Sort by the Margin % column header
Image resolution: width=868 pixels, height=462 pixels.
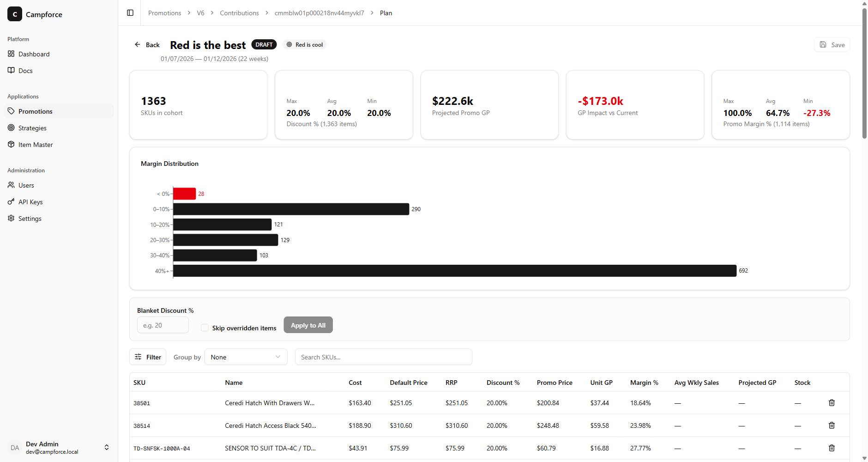click(x=644, y=383)
